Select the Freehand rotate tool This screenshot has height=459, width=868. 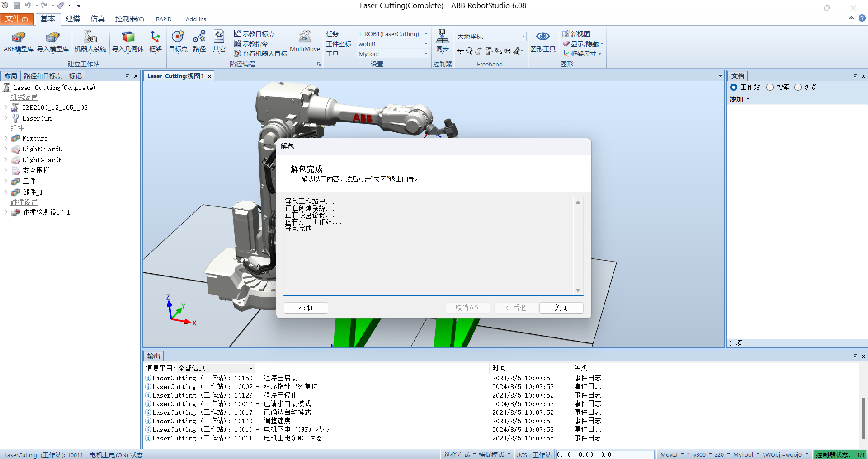click(469, 52)
